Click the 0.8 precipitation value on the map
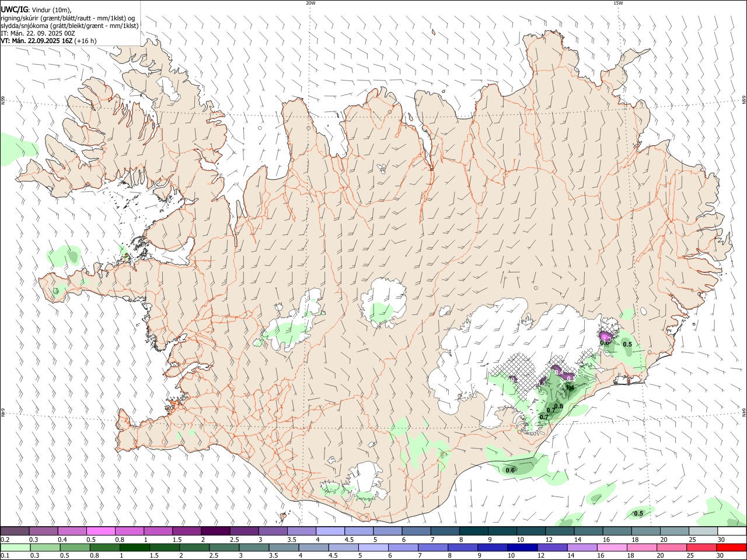 click(558, 407)
